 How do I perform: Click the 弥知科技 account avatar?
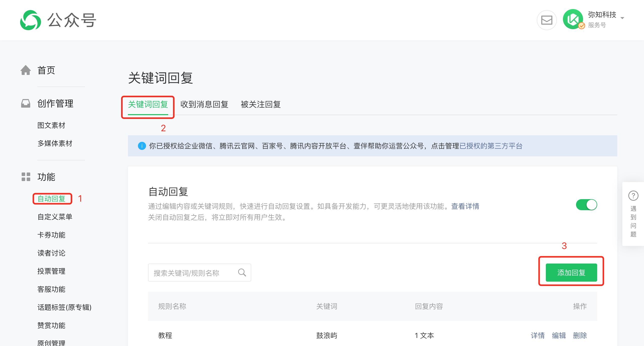tap(573, 20)
